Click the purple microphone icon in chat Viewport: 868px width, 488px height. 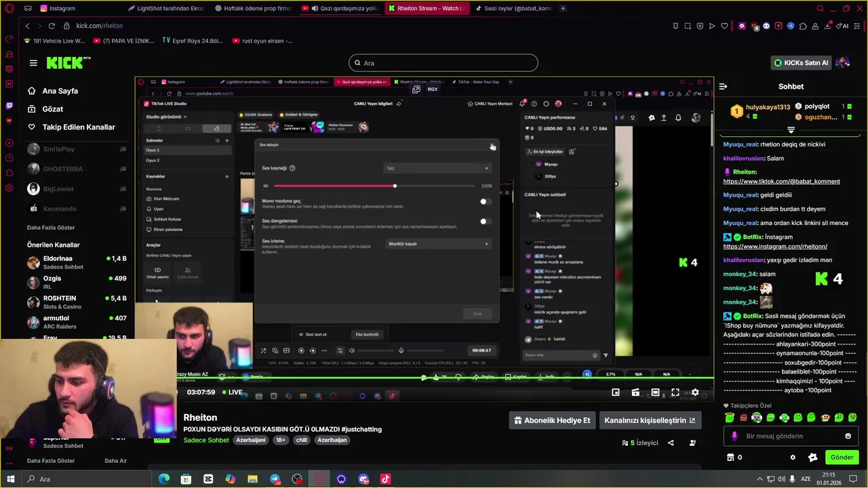[734, 436]
